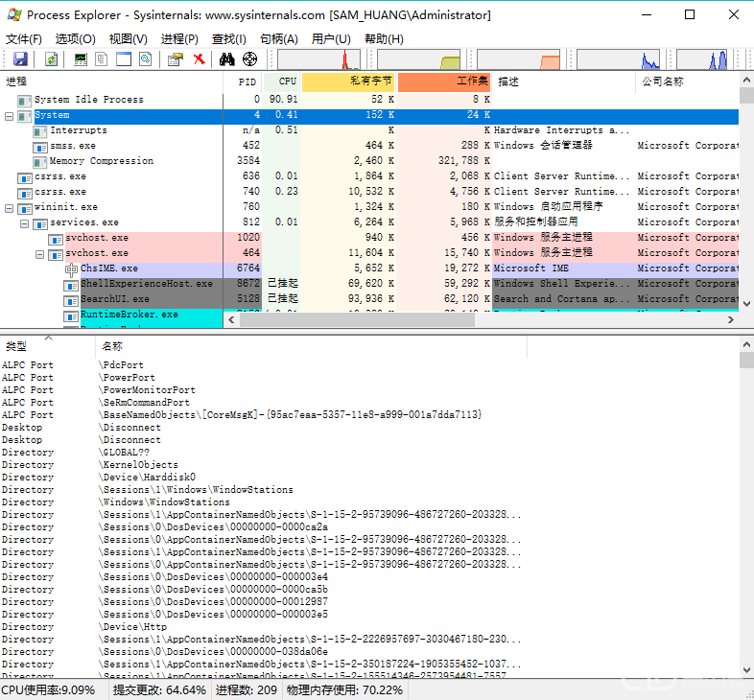
Task: Click lower pane vertical scrollbar down arrow
Action: (x=746, y=669)
